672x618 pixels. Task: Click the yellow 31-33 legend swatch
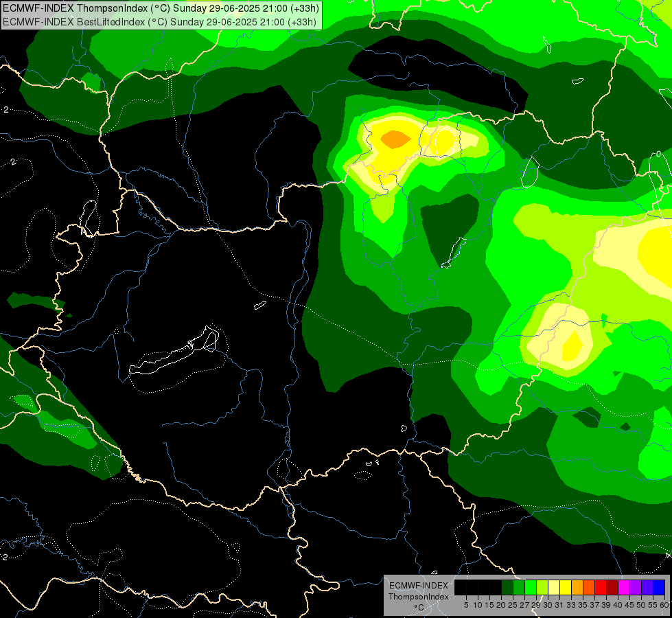point(566,587)
